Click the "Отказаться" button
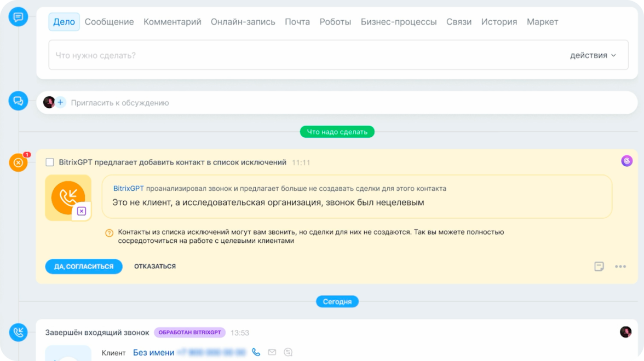644x361 pixels. click(x=155, y=266)
